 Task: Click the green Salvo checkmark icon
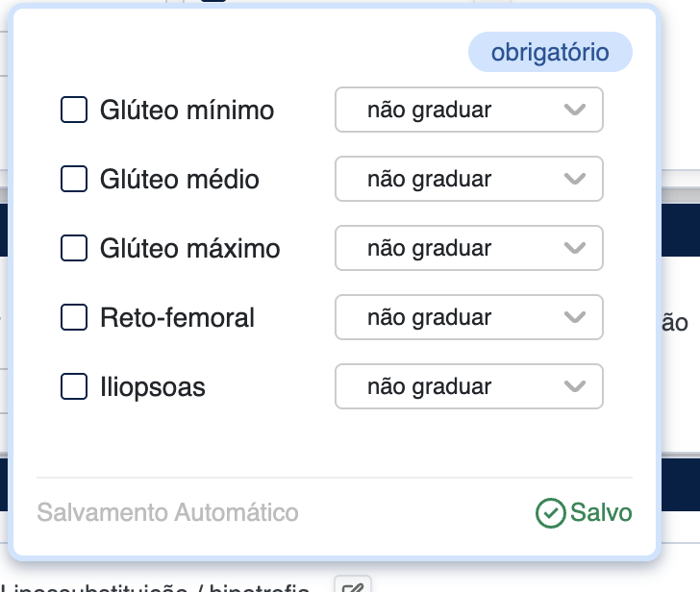coord(550,513)
